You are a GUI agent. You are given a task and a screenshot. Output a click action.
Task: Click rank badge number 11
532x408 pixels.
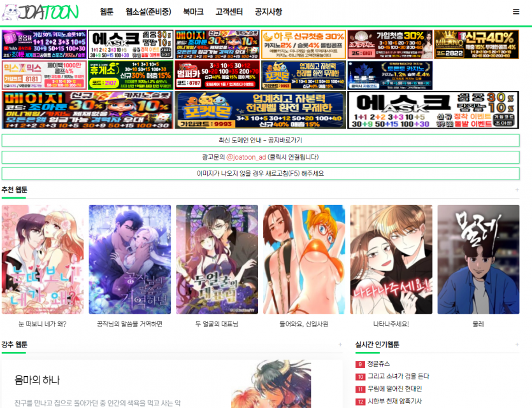pos(360,390)
